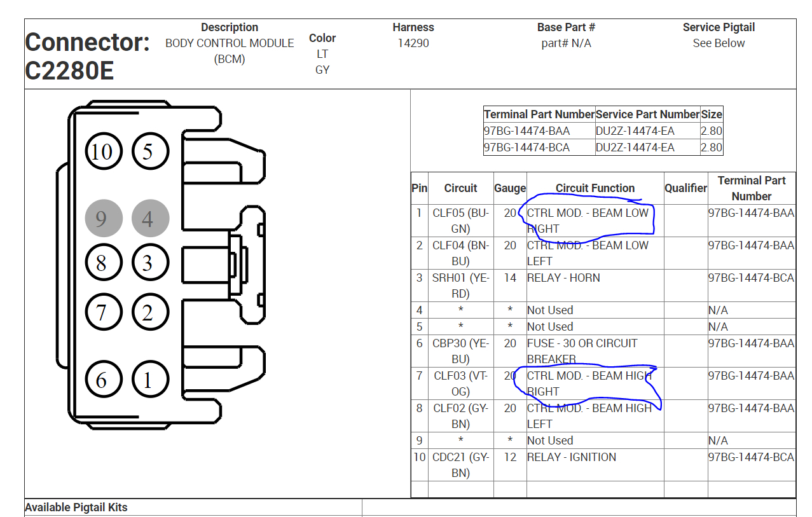Image resolution: width=812 pixels, height=517 pixels.
Task: Click terminal 97BG-14474-BCA in RELAY - HORN row
Action: pyautogui.click(x=752, y=278)
